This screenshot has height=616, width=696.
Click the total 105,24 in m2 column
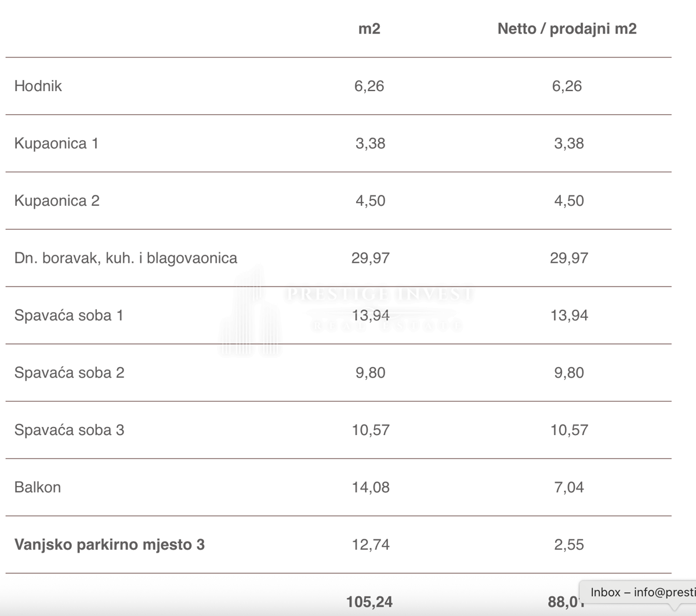pos(369,602)
